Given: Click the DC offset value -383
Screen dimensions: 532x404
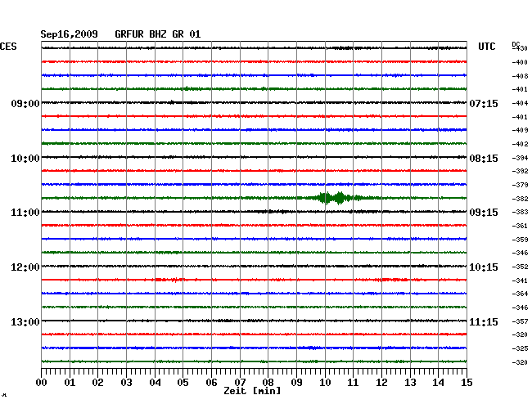Looking at the screenshot, I should pyautogui.click(x=520, y=212).
